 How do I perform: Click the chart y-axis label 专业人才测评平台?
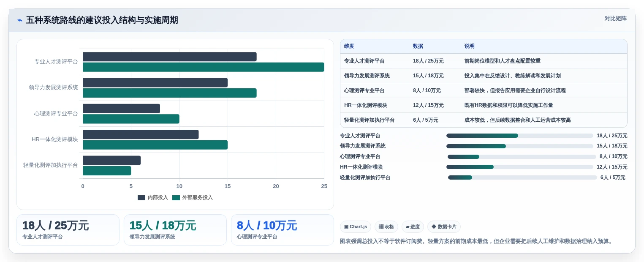click(x=56, y=62)
